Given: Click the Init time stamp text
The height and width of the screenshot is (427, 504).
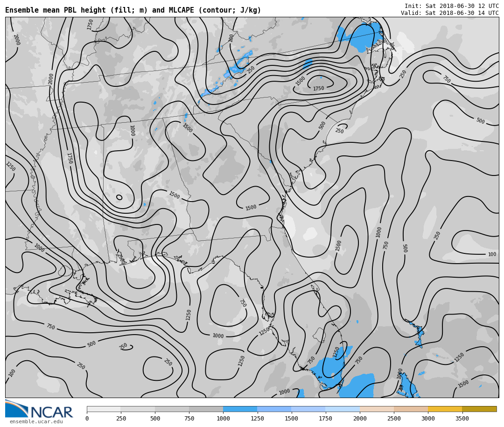Looking at the screenshot, I should (451, 6).
